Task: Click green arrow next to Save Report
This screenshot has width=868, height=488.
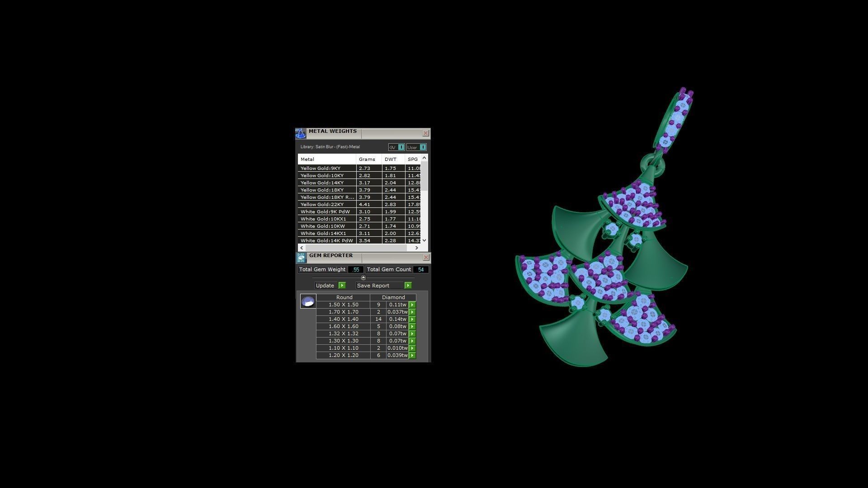Action: tap(408, 286)
